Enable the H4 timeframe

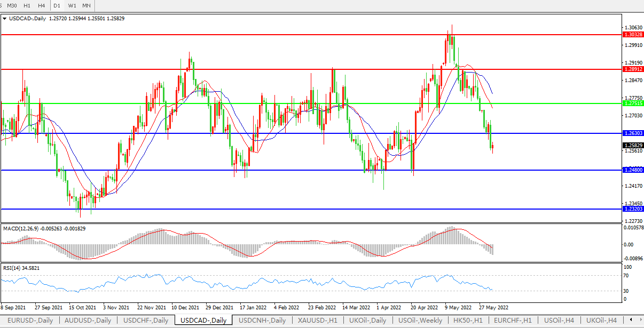[x=41, y=5]
